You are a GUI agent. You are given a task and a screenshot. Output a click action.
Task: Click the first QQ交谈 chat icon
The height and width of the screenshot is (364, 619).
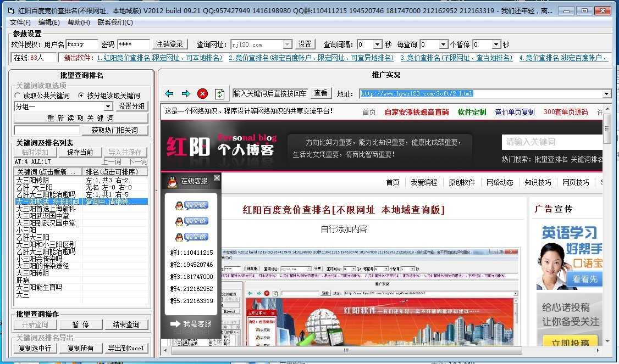191,205
